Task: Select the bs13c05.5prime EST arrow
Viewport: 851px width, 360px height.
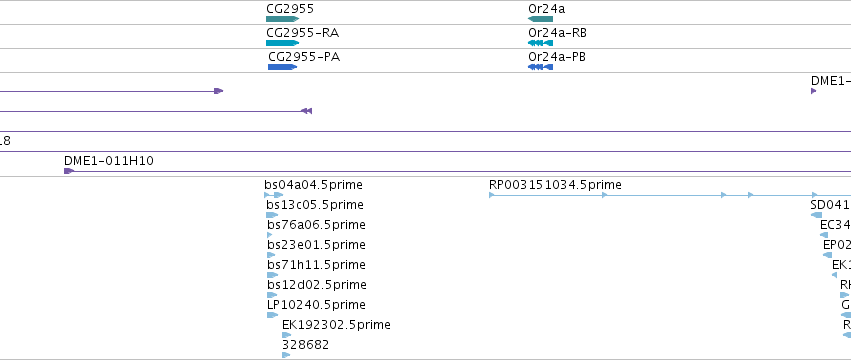Action: (x=272, y=215)
